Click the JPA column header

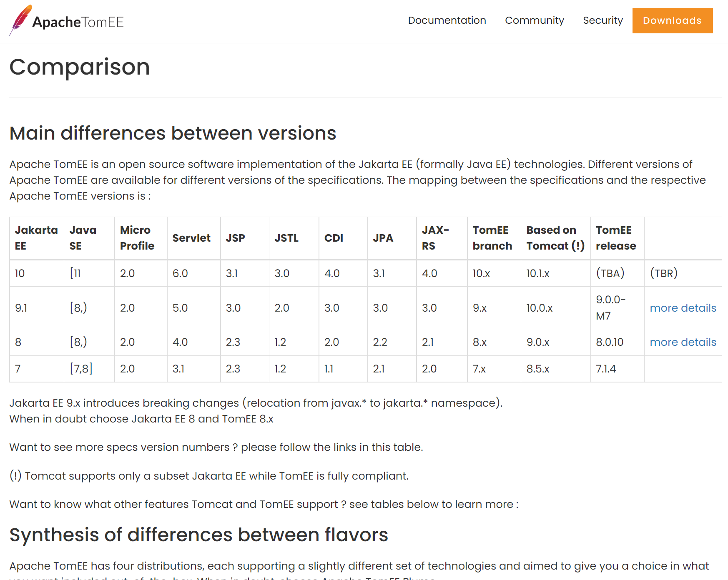coord(392,238)
